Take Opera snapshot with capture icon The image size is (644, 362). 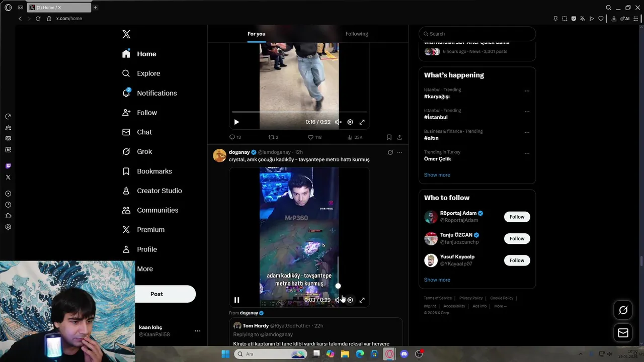pyautogui.click(x=565, y=19)
